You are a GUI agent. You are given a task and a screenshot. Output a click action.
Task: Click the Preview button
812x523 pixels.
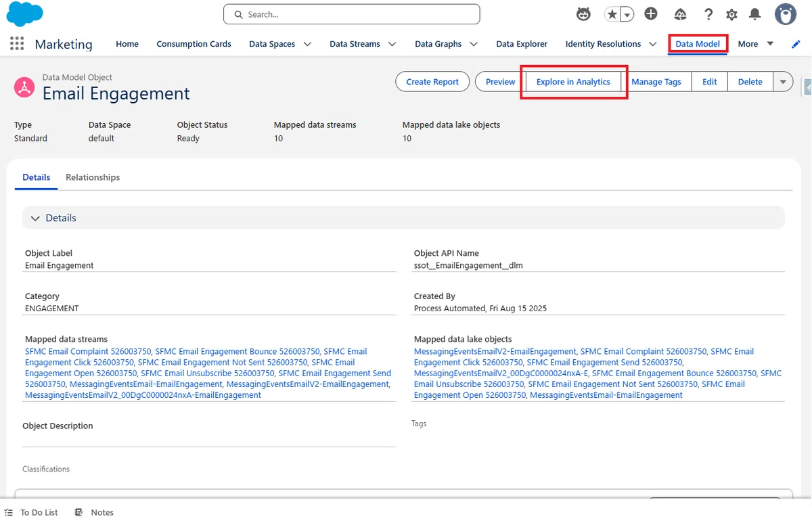[500, 82]
